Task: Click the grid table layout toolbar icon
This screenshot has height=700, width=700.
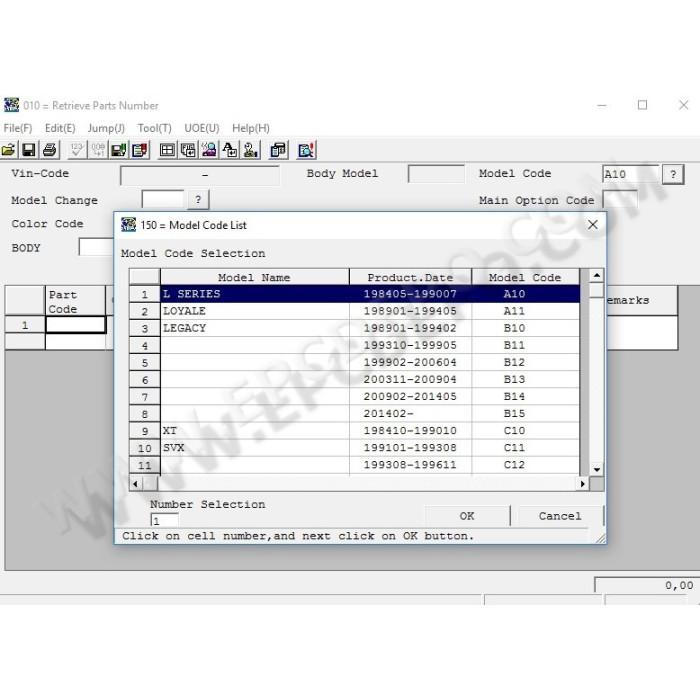Action: [x=167, y=150]
